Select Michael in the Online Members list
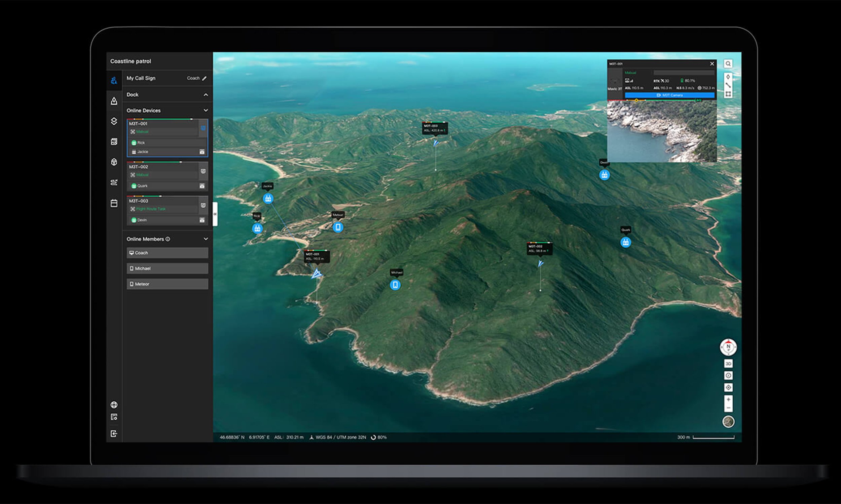Screen dimensions: 841x504 [167, 268]
